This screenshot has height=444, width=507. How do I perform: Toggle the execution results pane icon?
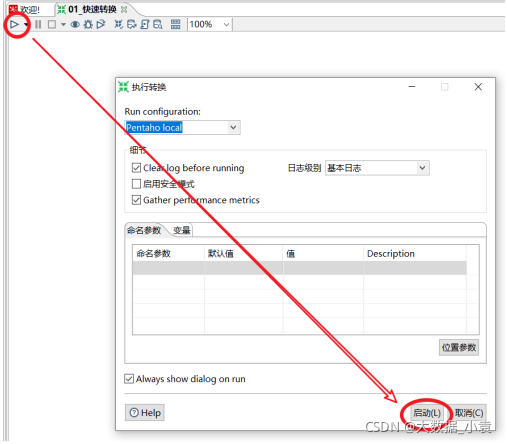[x=175, y=24]
